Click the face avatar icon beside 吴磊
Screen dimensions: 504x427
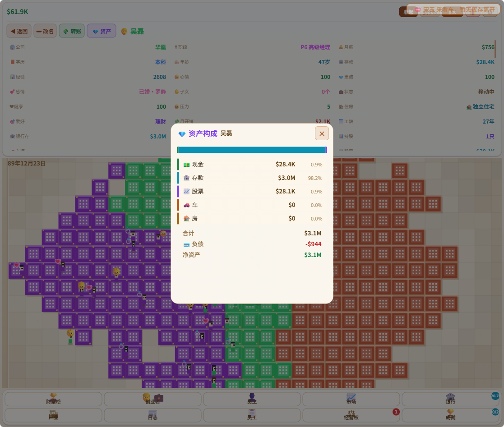coord(124,31)
